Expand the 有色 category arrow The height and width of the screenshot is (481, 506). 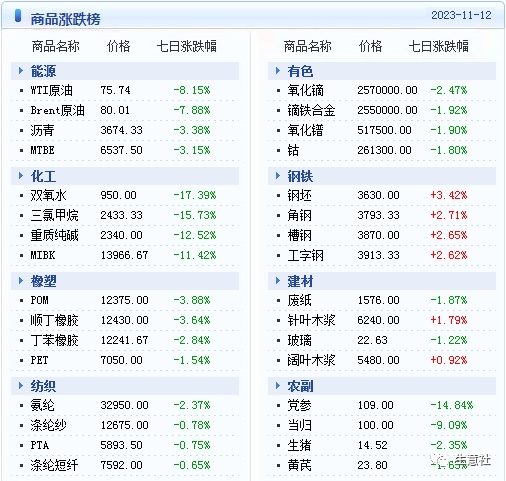click(278, 71)
